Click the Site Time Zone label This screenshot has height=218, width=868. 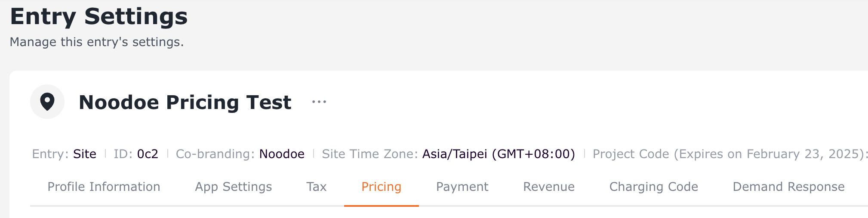(369, 154)
